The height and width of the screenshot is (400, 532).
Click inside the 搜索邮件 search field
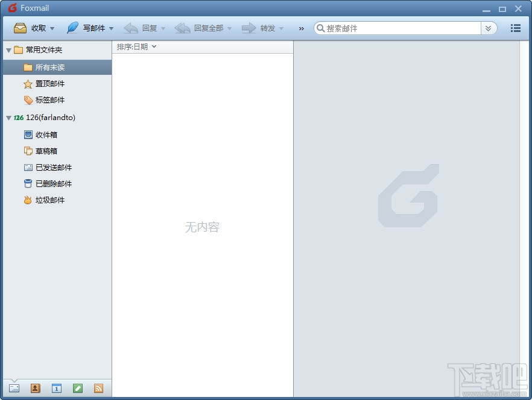tap(362, 28)
